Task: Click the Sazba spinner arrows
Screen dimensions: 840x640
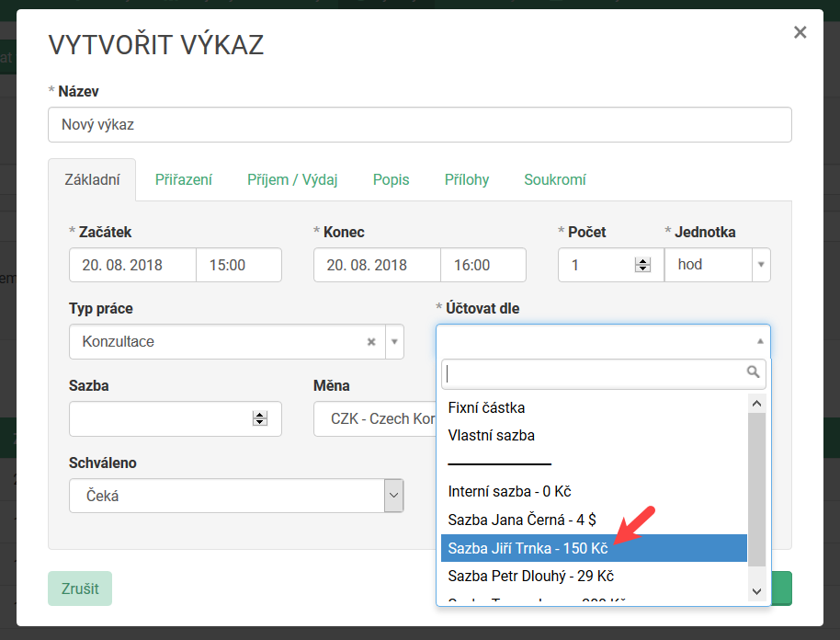Action: pyautogui.click(x=260, y=418)
